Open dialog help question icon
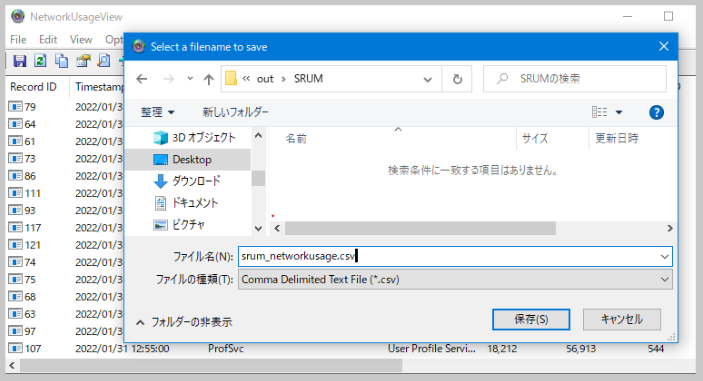Image resolution: width=703 pixels, height=381 pixels. [656, 113]
